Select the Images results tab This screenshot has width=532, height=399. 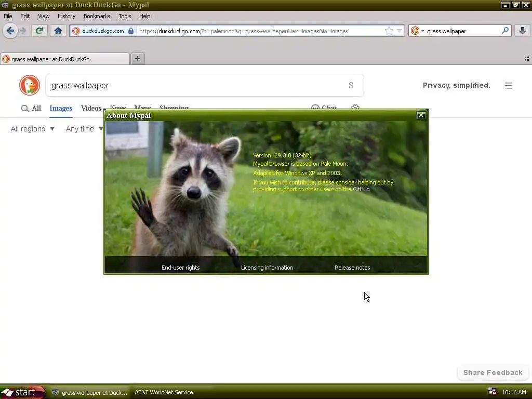[x=61, y=108]
